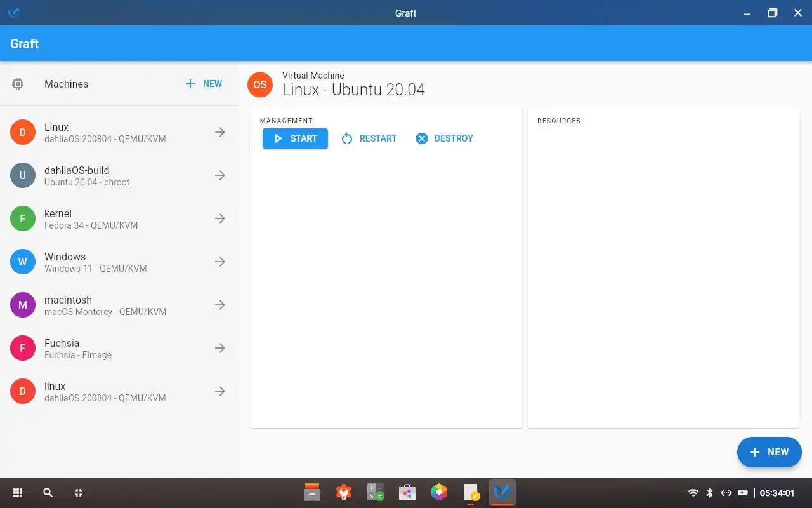812x508 pixels.
Task: Open Fuchsia machine via its arrow
Action: pyautogui.click(x=220, y=348)
